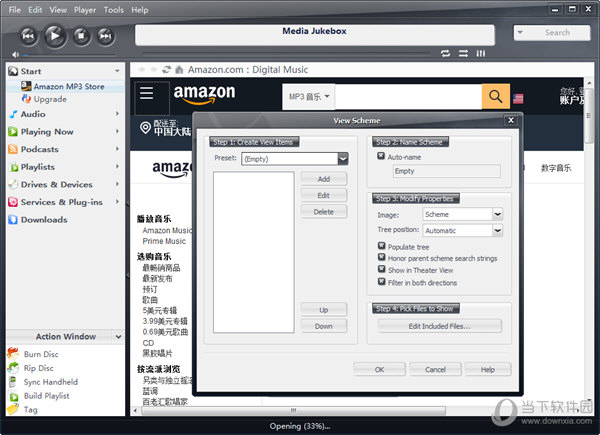Click the Add button

click(324, 179)
